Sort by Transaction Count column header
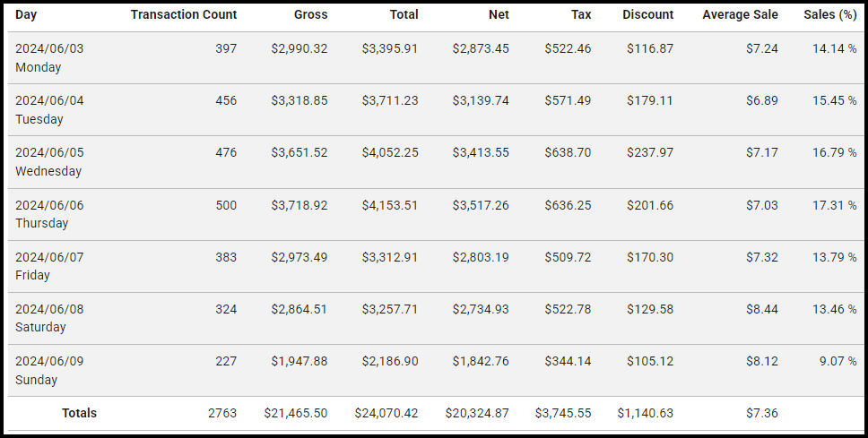868x438 pixels. pos(184,15)
